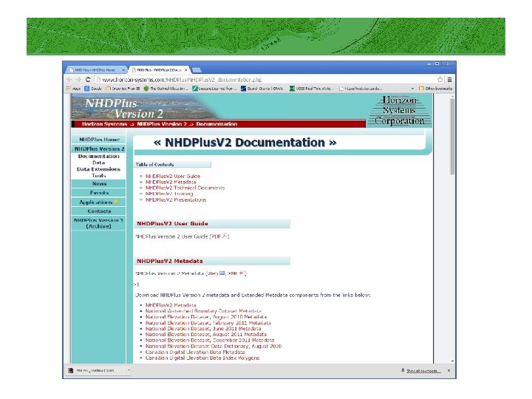Open National Elevation Dataset Data Dictionary link
Screen dimensions: 532x399
click(214, 346)
